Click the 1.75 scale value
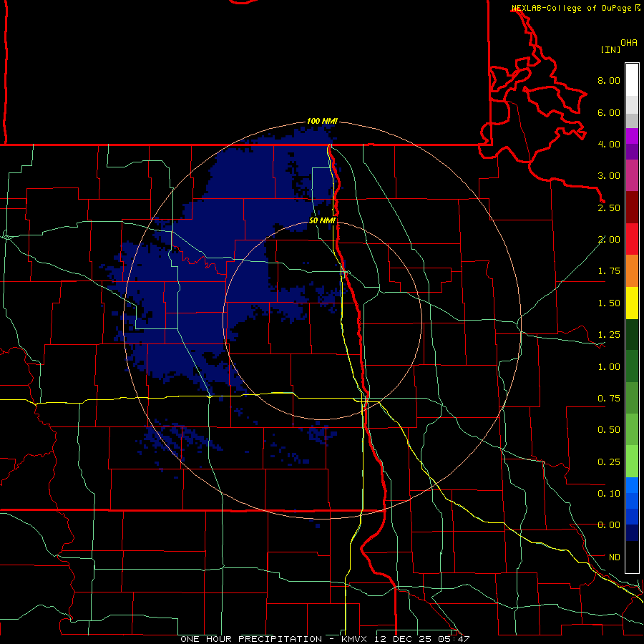This screenshot has height=644, width=644. (x=609, y=271)
